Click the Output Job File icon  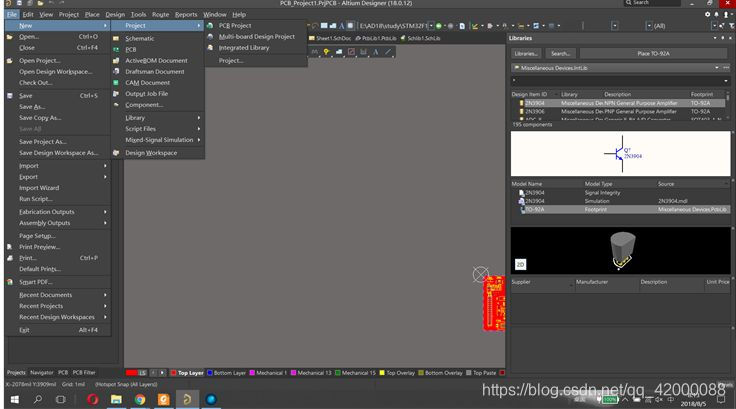pyautogui.click(x=116, y=93)
